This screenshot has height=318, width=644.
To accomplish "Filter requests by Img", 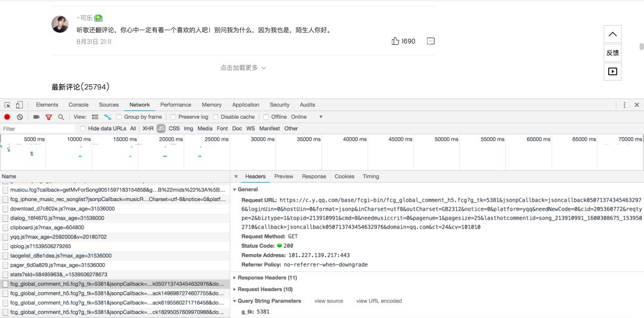I will click(188, 129).
